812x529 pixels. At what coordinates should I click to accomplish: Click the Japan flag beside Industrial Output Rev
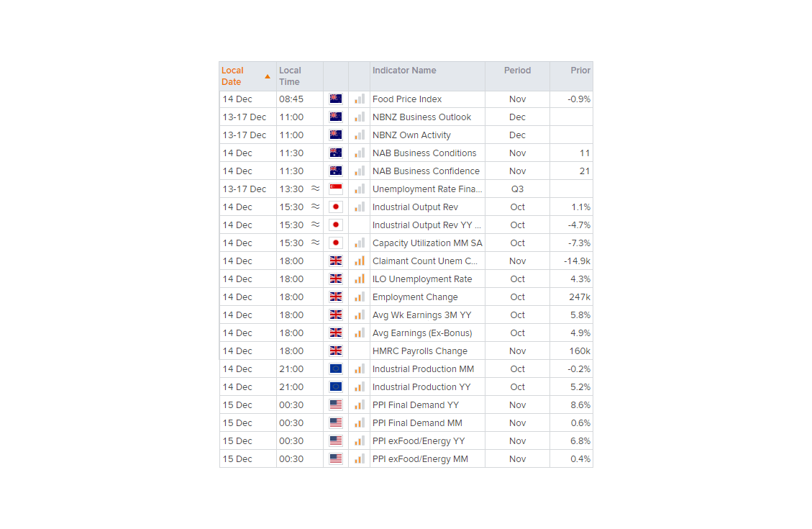coord(335,207)
